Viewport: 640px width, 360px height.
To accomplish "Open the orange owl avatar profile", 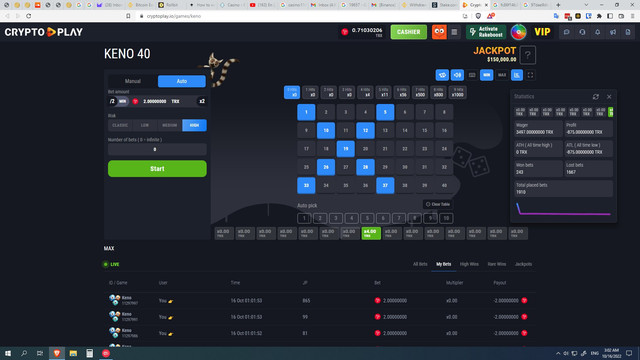I will [439, 32].
